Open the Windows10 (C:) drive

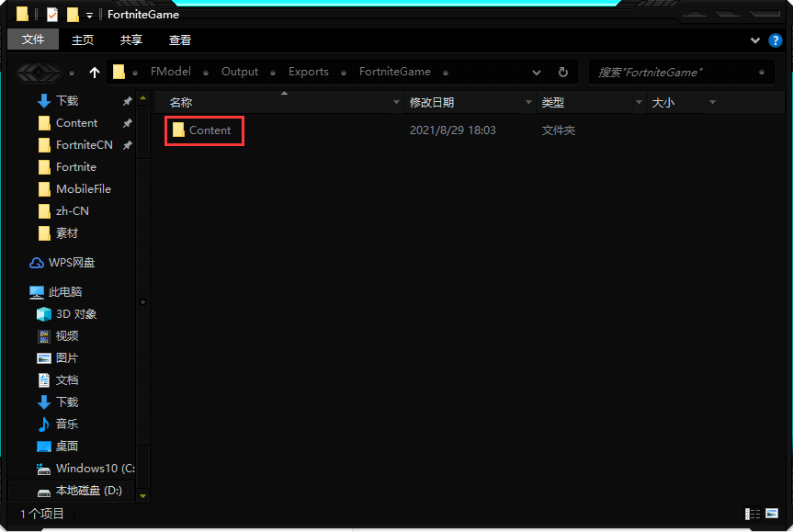coord(95,469)
